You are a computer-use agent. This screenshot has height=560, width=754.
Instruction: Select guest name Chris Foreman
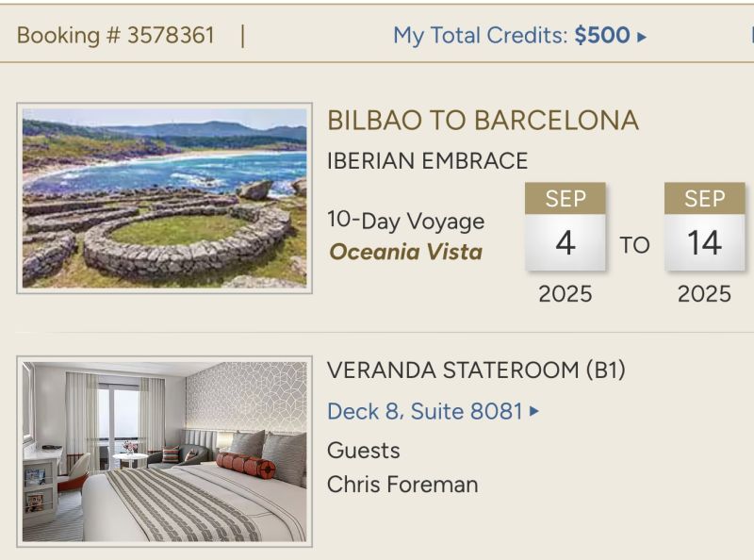tap(402, 485)
